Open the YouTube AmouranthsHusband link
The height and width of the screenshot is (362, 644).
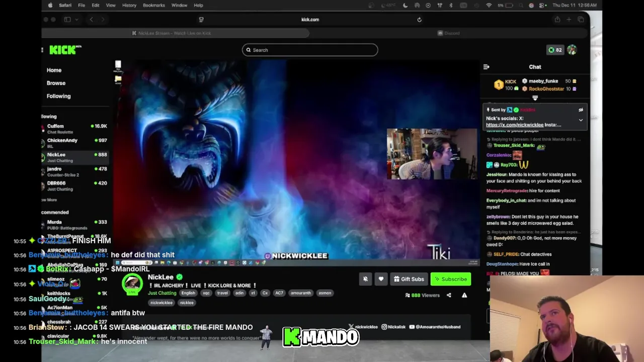click(x=435, y=327)
